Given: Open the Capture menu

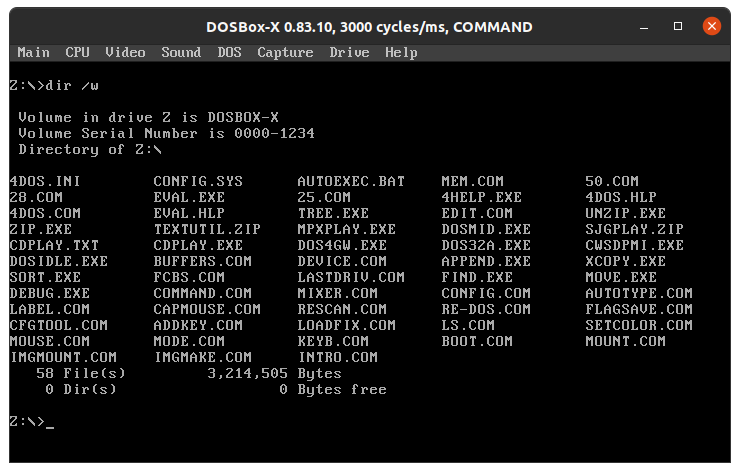Looking at the screenshot, I should [285, 52].
